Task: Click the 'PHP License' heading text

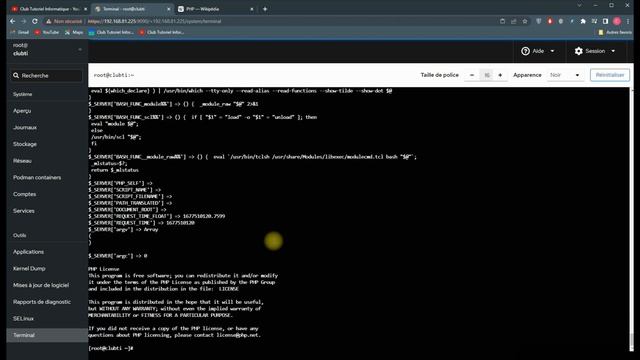Action: 104,269
